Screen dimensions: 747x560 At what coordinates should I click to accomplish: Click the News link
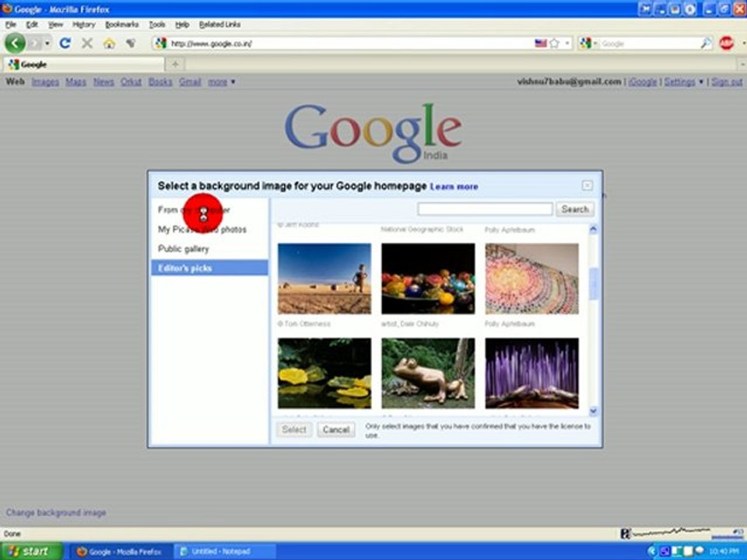(x=103, y=82)
